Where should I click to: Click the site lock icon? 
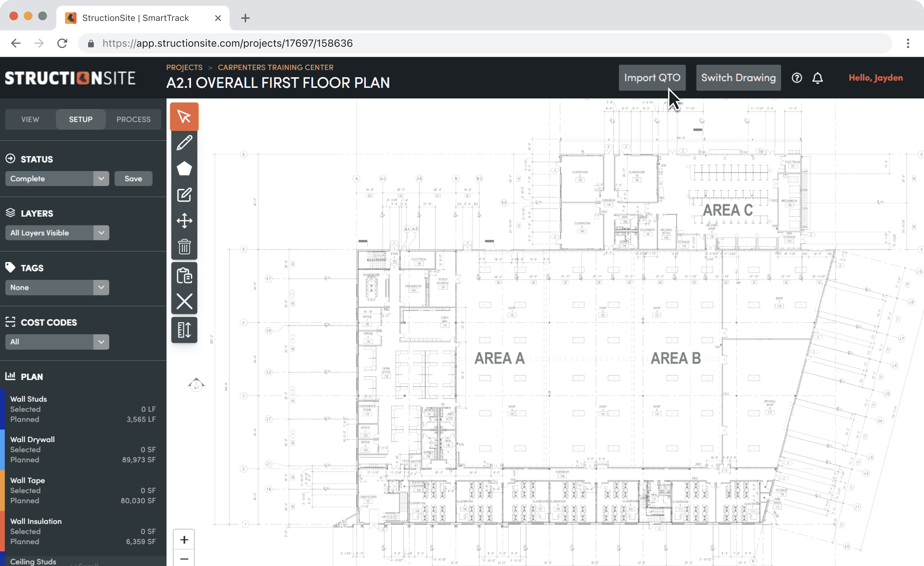coord(91,44)
